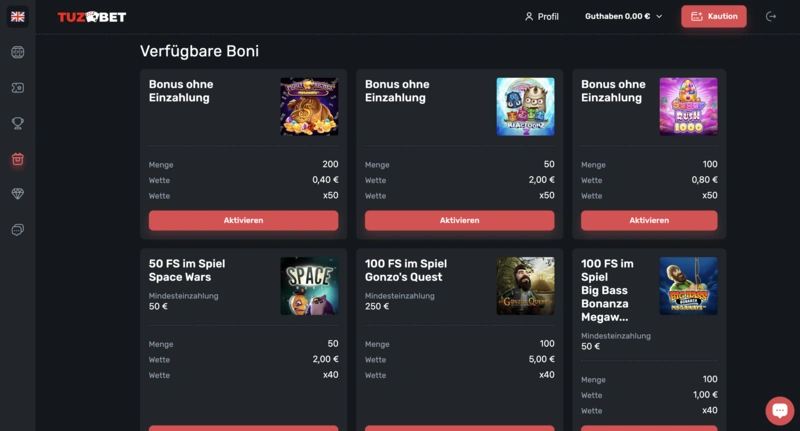Open the trophy icon in sidebar
Screen dimensions: 800x431
(x=17, y=123)
